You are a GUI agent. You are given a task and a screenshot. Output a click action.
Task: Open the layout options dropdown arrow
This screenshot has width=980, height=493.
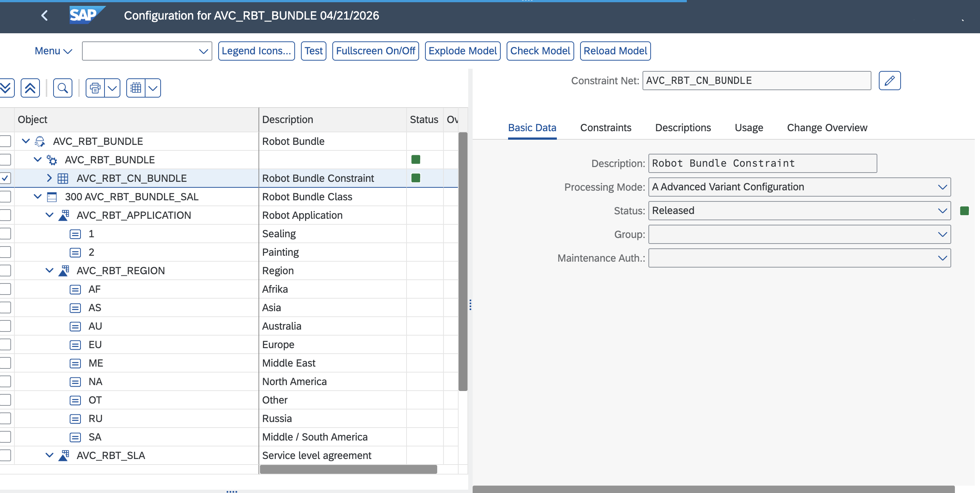(153, 88)
